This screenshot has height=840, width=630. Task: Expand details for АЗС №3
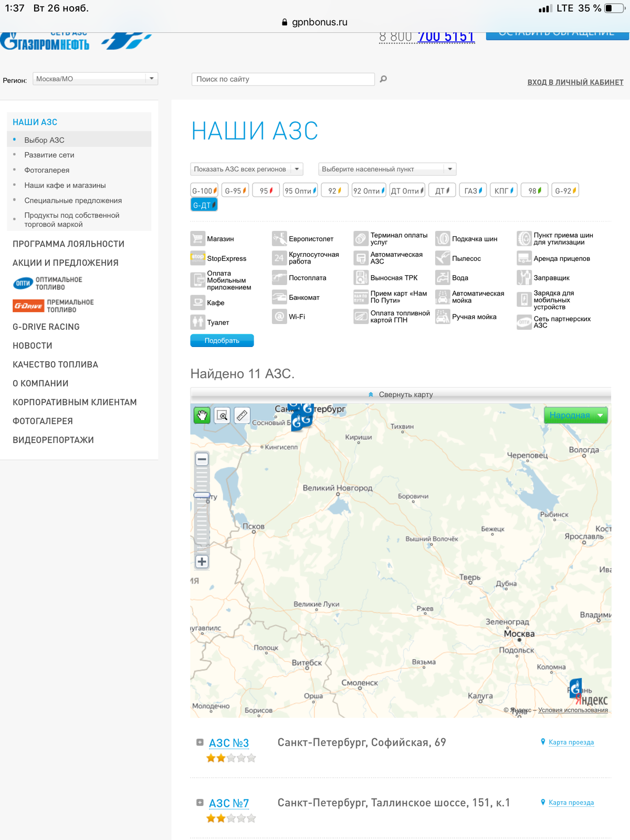[199, 742]
